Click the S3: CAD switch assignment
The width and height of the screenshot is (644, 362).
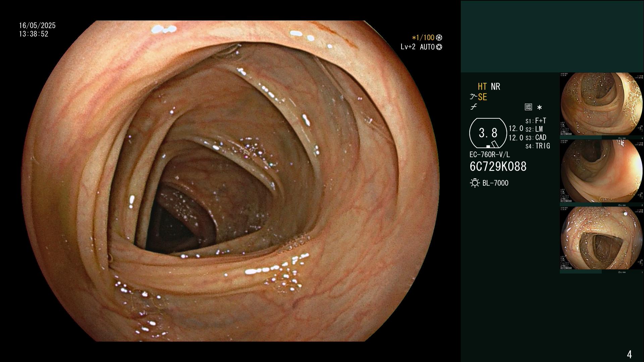click(536, 137)
